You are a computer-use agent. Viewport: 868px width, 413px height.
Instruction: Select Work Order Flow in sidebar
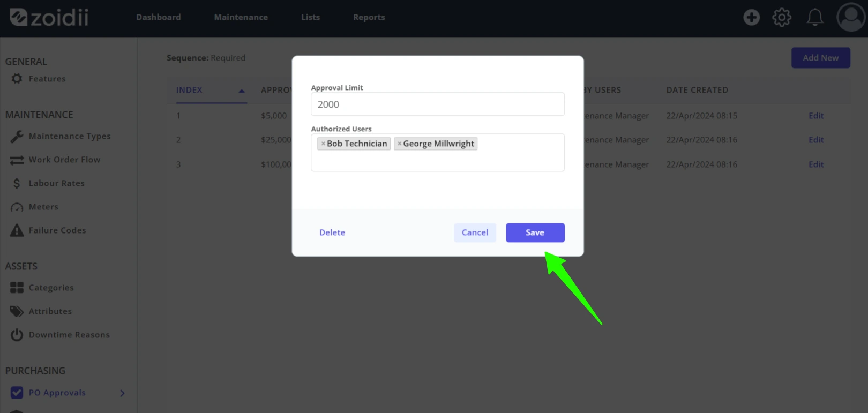[64, 160]
